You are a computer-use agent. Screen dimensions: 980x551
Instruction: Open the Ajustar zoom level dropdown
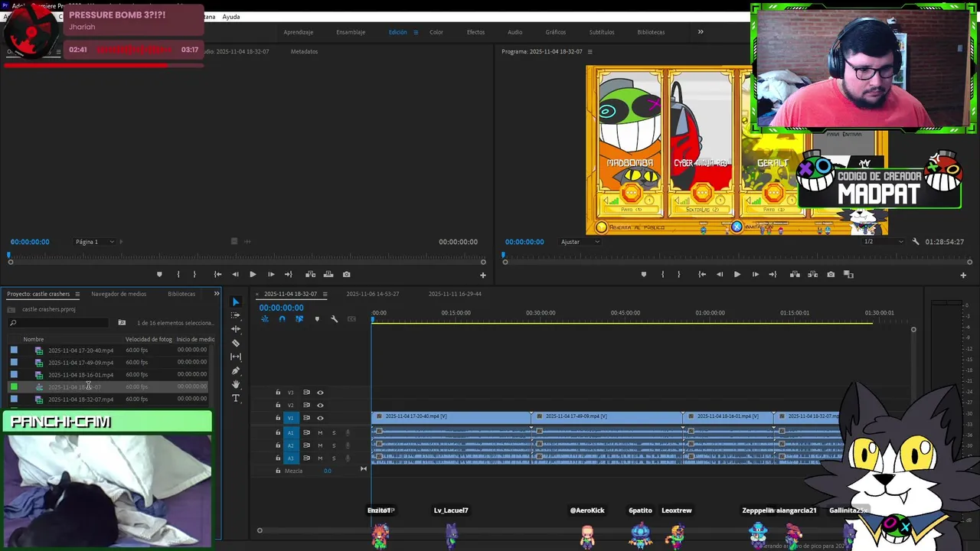click(580, 242)
